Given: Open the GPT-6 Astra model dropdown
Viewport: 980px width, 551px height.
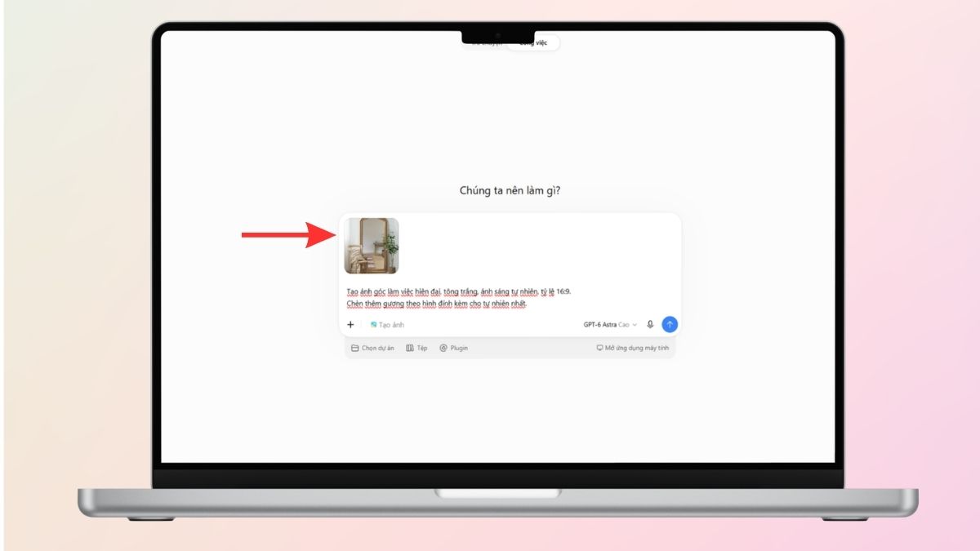Looking at the screenshot, I should pyautogui.click(x=610, y=325).
